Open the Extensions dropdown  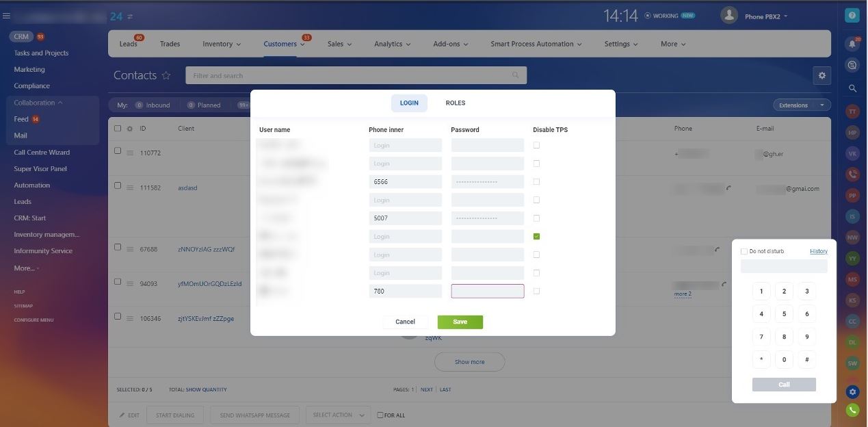pyautogui.click(x=800, y=105)
